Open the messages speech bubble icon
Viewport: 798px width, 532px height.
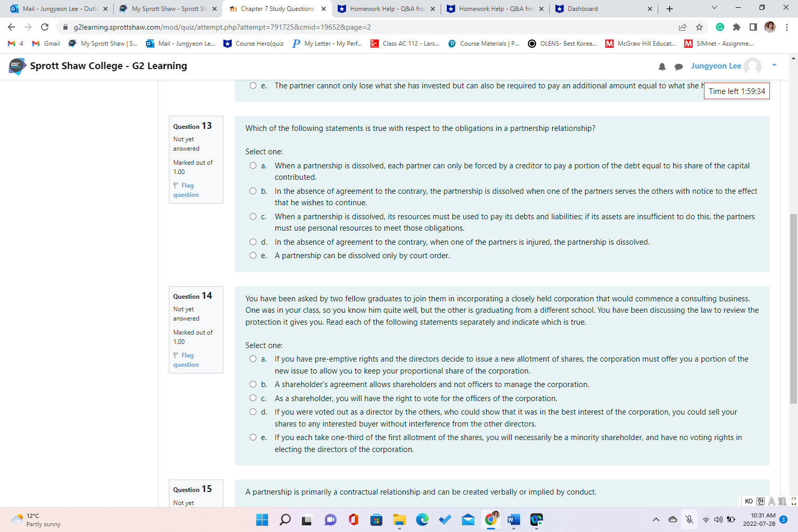tap(679, 66)
